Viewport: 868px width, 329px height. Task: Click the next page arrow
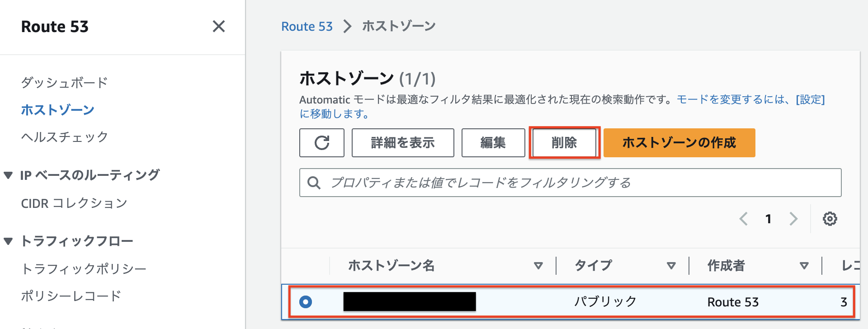(794, 219)
